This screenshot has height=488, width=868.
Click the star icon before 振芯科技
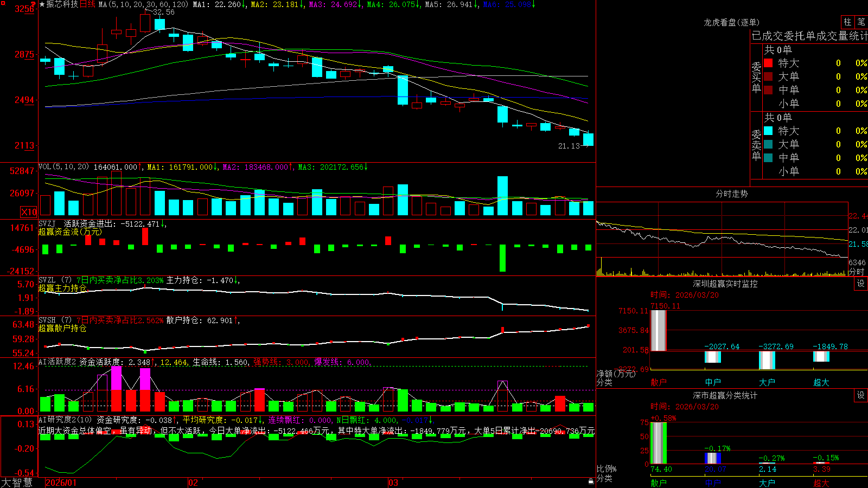42,4
